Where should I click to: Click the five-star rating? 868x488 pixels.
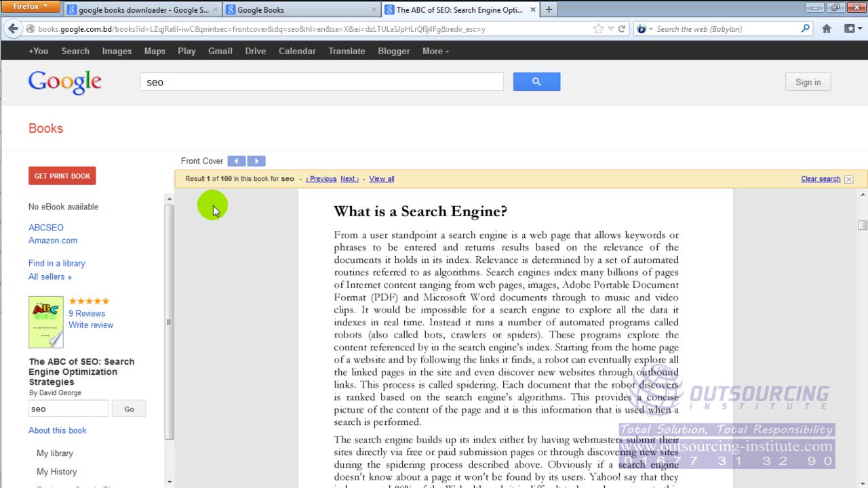click(89, 301)
